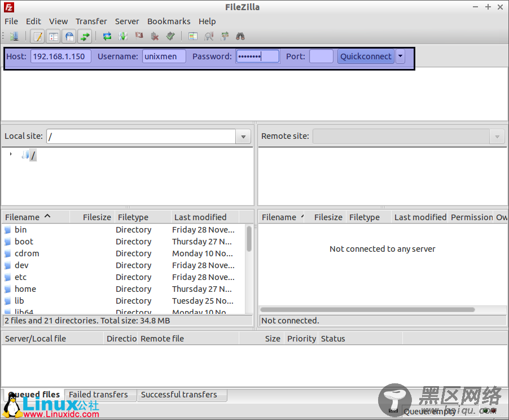Open directory listing filters icon
This screenshot has height=420, width=509.
tap(193, 36)
